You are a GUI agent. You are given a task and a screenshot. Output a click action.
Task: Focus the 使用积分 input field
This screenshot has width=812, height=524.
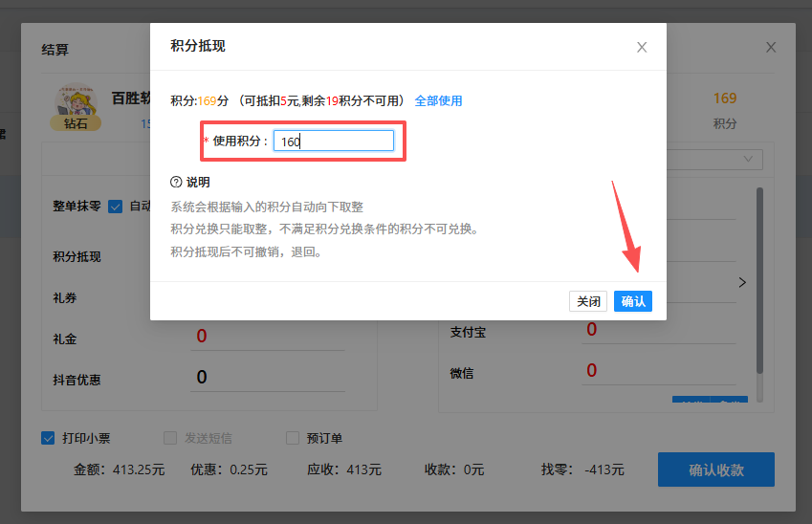333,142
